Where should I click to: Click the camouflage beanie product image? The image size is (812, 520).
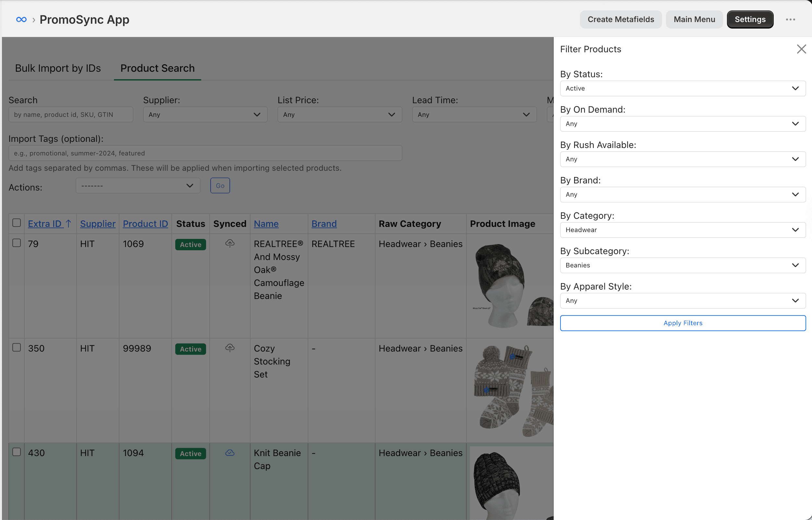511,285
